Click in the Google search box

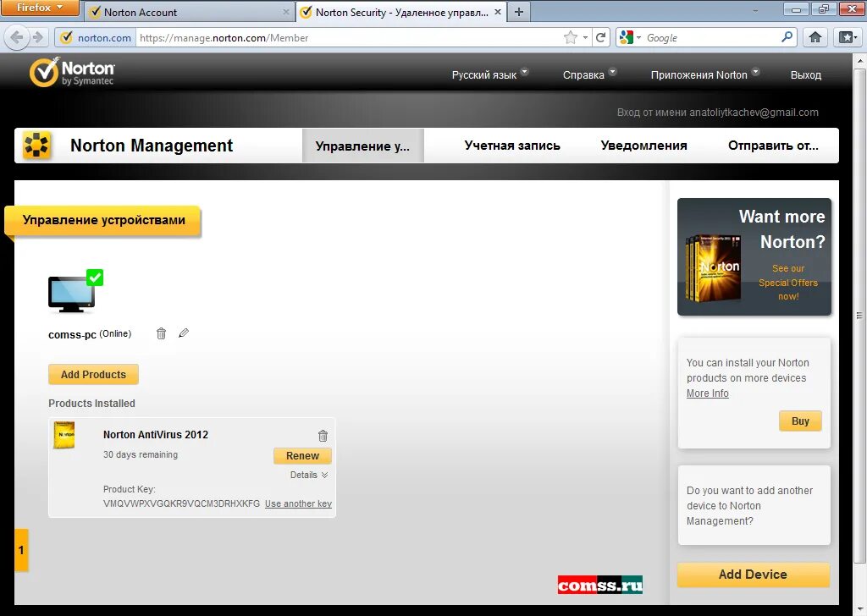pos(712,37)
